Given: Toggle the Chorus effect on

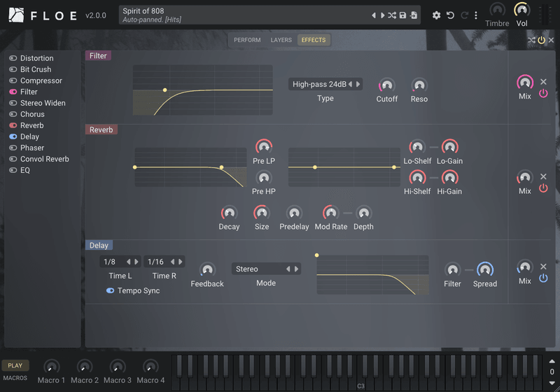Looking at the screenshot, I should tap(13, 114).
